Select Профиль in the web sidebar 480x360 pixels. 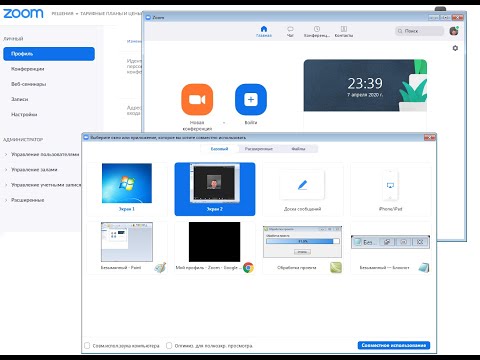tap(49, 54)
